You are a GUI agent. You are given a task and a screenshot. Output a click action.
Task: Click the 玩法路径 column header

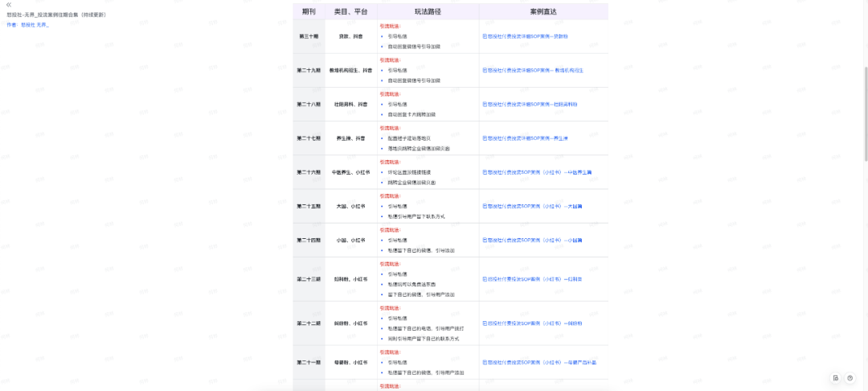[x=428, y=11]
